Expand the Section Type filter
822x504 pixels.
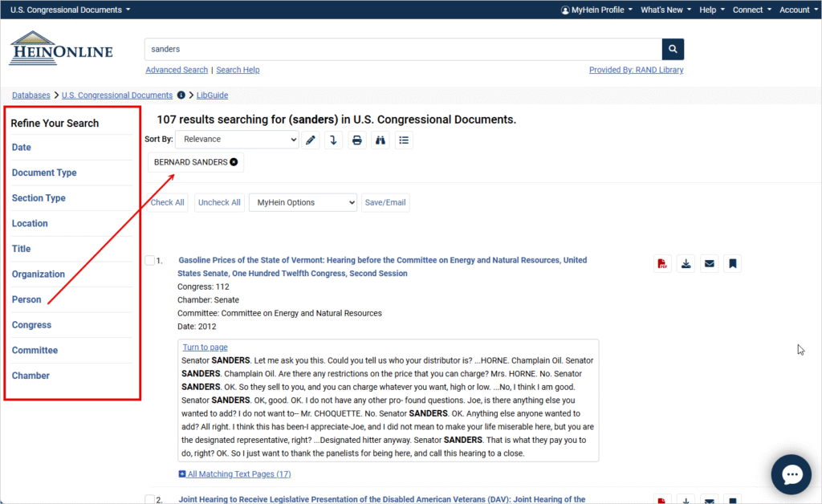(39, 198)
